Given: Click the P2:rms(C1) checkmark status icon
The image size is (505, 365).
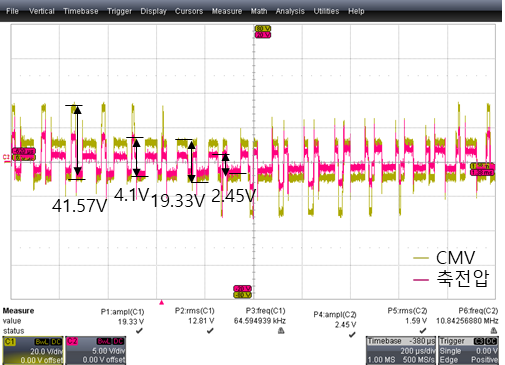Looking at the screenshot, I should coord(210,331).
